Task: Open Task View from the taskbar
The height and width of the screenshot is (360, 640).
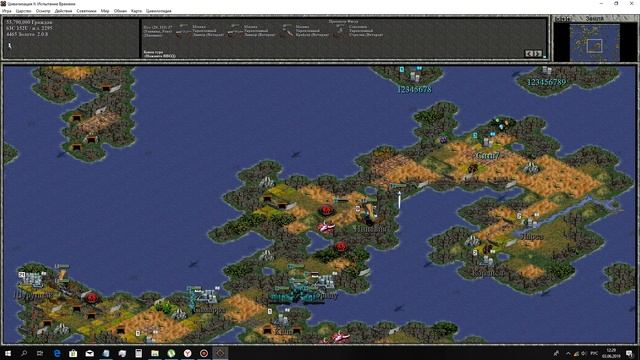Action: tap(40, 353)
